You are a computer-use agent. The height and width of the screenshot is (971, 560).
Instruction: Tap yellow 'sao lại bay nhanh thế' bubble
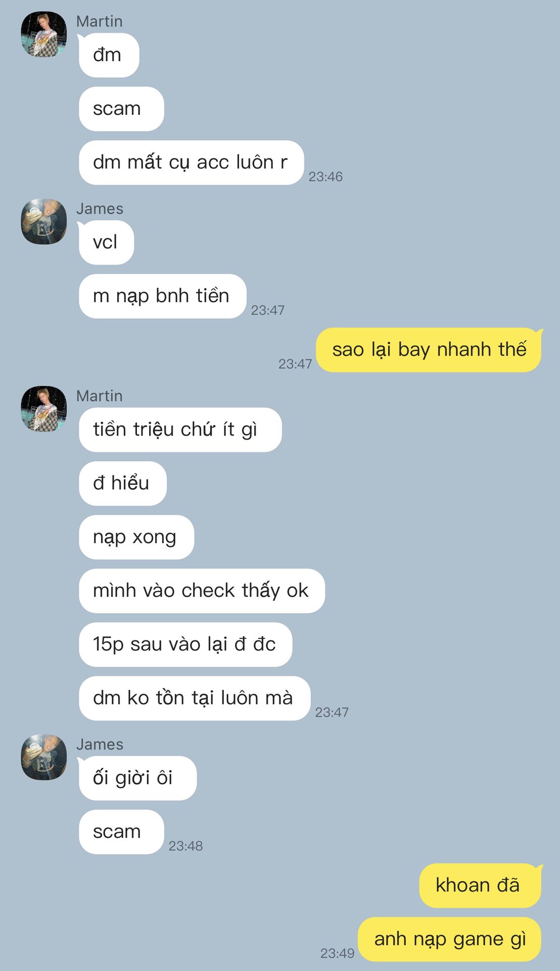[x=429, y=349]
